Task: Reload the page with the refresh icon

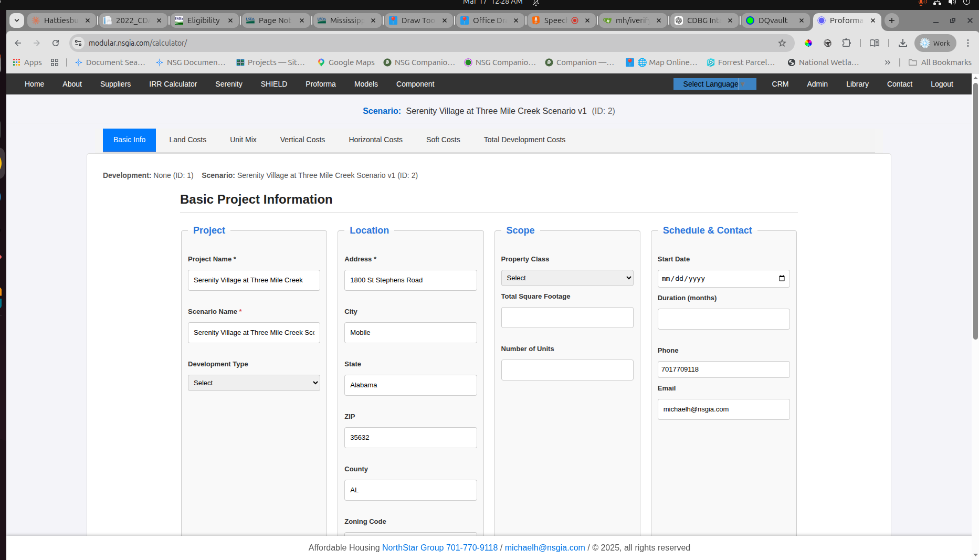Action: (x=56, y=43)
